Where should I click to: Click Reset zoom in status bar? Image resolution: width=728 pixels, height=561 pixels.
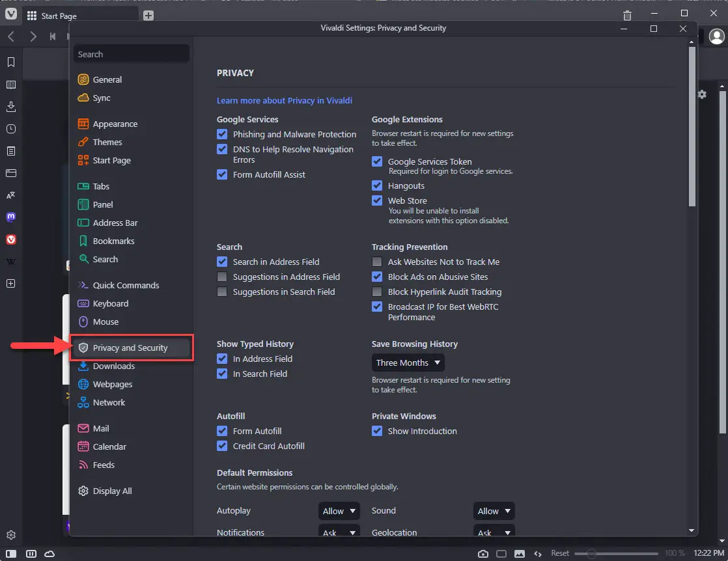[560, 553]
